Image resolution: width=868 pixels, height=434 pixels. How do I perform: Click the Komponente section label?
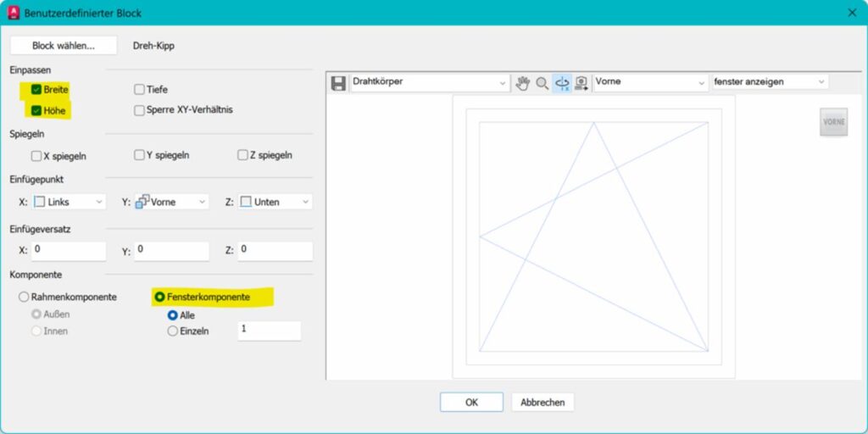(36, 275)
